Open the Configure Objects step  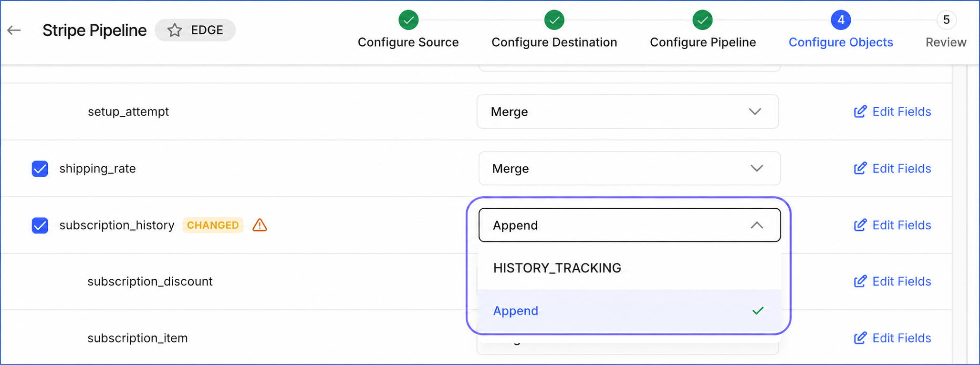[841, 42]
